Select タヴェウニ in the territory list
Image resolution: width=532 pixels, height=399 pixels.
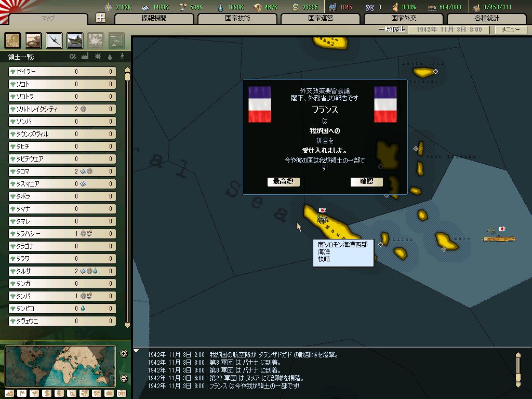pyautogui.click(x=62, y=321)
